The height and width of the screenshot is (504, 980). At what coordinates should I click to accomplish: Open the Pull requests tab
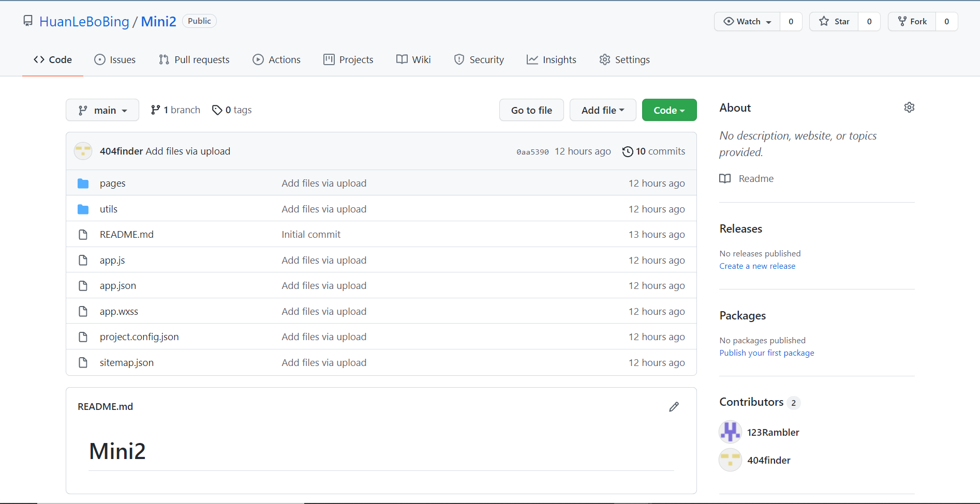(x=194, y=59)
